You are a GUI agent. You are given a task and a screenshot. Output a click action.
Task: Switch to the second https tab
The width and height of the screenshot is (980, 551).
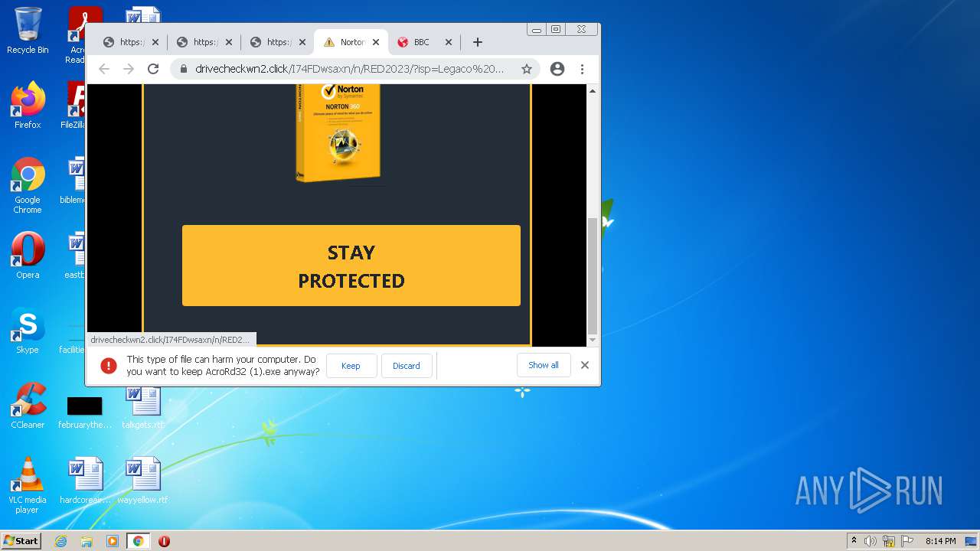click(204, 42)
